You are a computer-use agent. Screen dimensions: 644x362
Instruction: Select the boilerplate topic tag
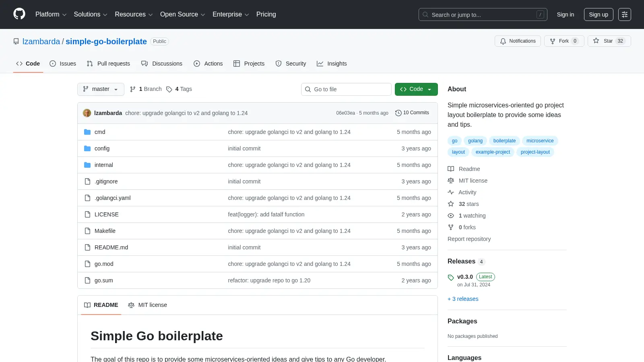504,141
